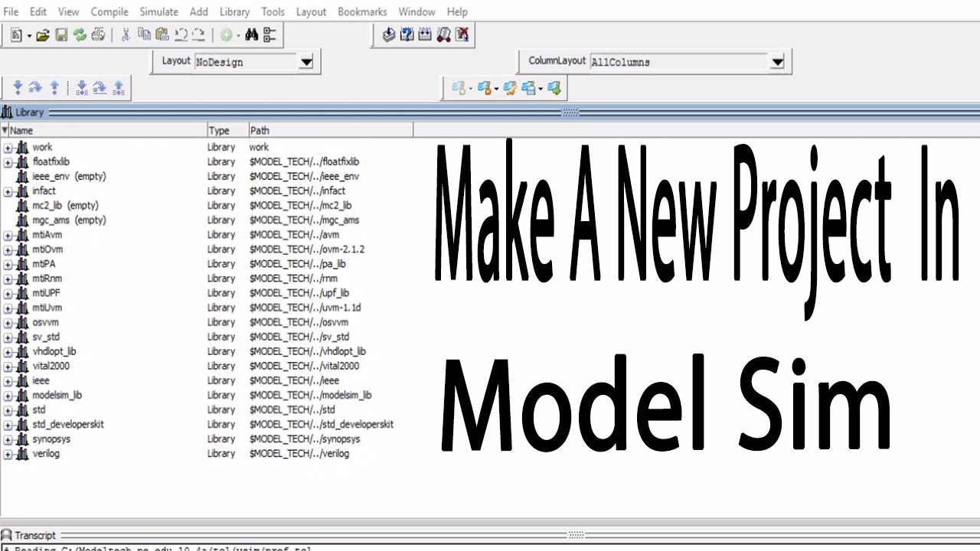Click the second down-arrow step icon with dots
Viewport: 980px width, 551px height.
pos(82,88)
